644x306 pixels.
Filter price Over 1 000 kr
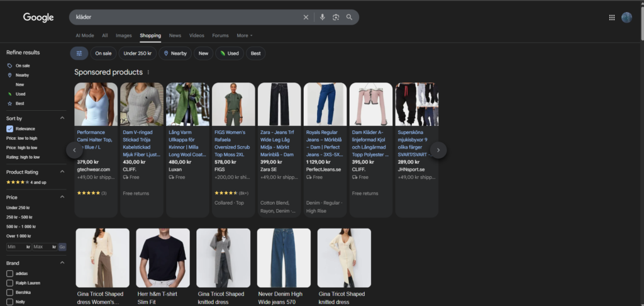click(18, 236)
